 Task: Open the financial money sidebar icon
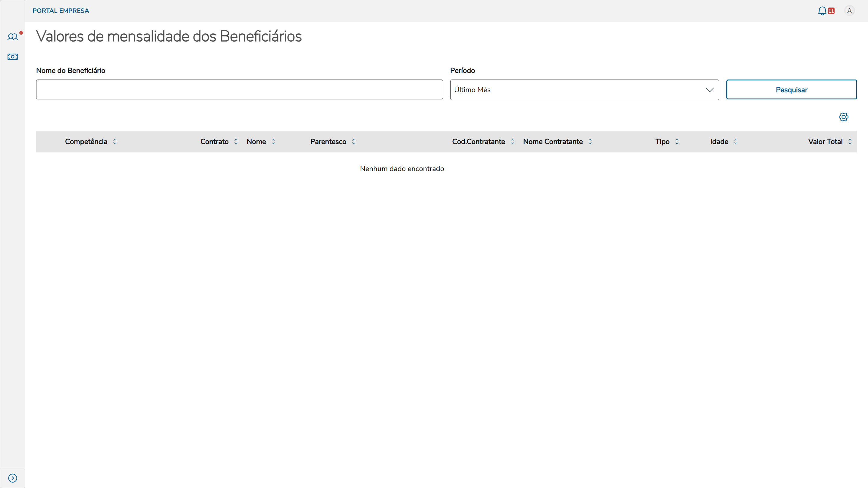(x=12, y=57)
